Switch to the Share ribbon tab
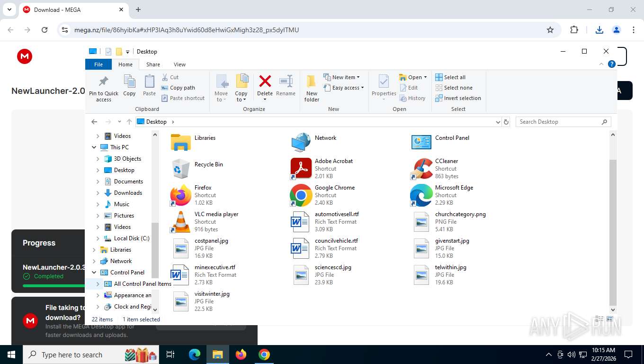 tap(153, 64)
